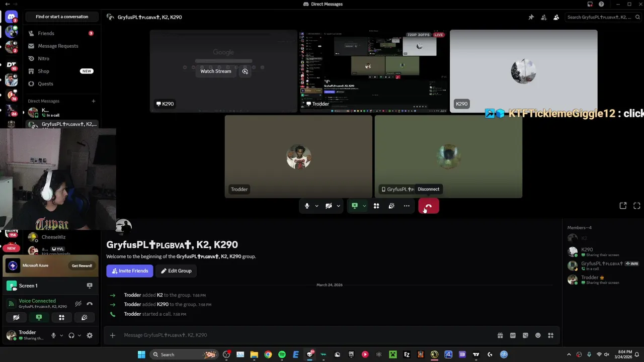Open soundboard in call control bar
This screenshot has height=362, width=644.
[x=391, y=206]
